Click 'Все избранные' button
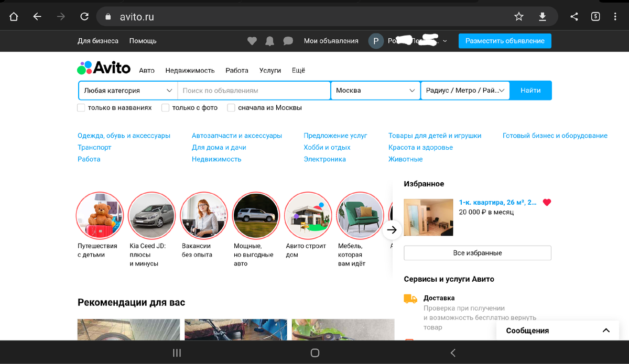629x364 pixels. tap(478, 253)
